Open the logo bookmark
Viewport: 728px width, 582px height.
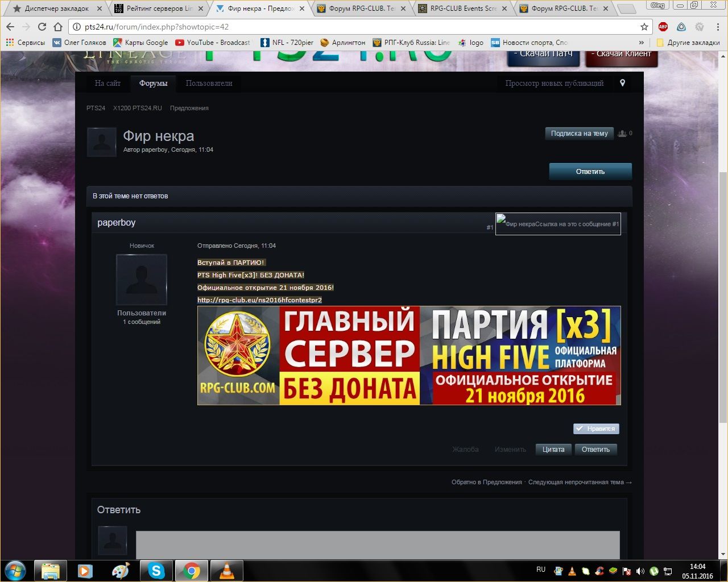[471, 43]
